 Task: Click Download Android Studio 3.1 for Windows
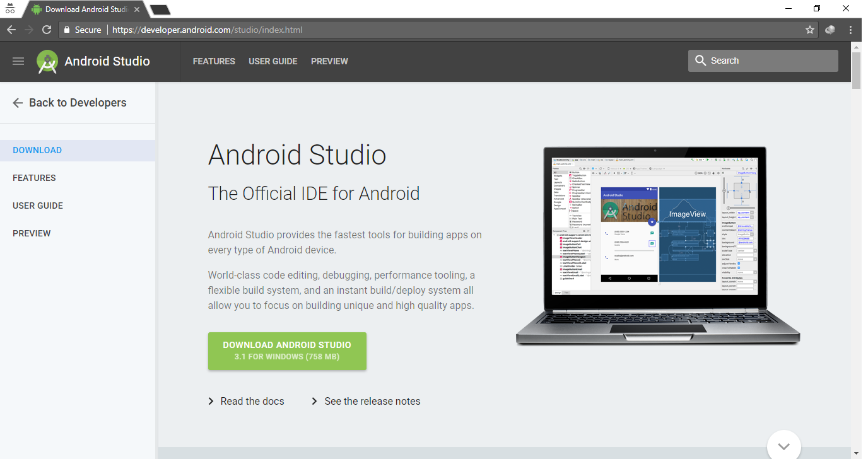click(287, 351)
